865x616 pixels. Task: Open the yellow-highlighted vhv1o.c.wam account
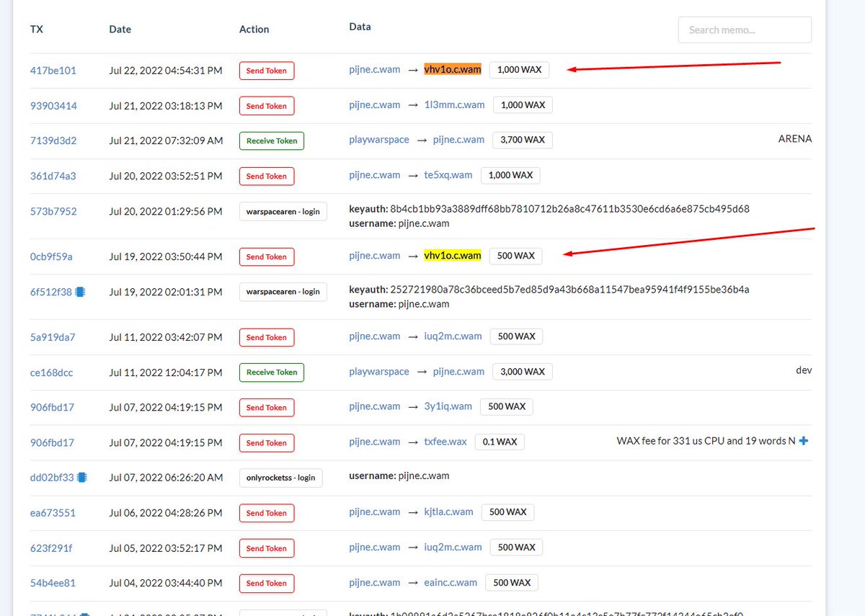(453, 255)
